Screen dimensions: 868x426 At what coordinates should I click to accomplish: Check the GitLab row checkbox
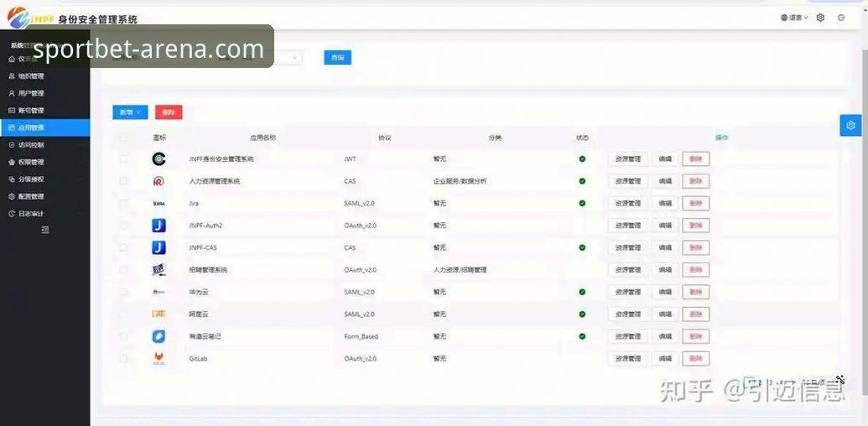pyautogui.click(x=123, y=359)
